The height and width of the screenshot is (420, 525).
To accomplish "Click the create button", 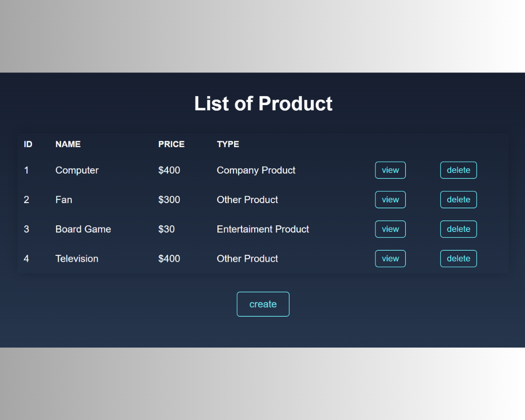I will (263, 304).
